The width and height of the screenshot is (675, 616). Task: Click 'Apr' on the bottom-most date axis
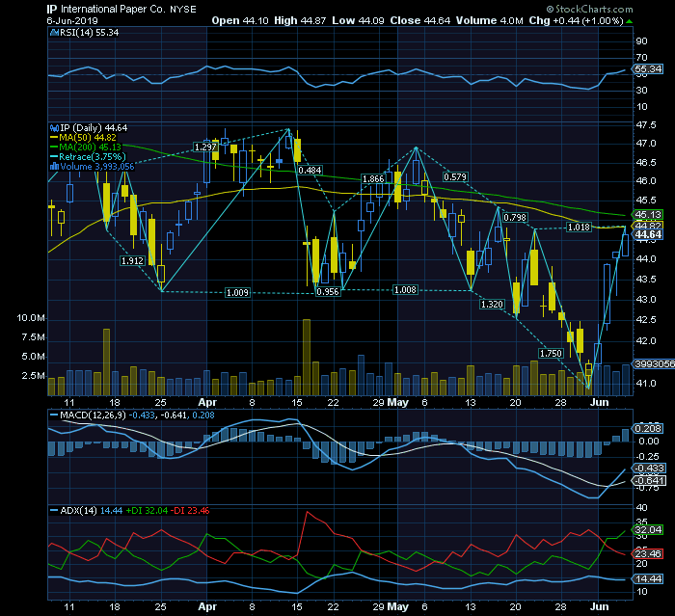207,607
